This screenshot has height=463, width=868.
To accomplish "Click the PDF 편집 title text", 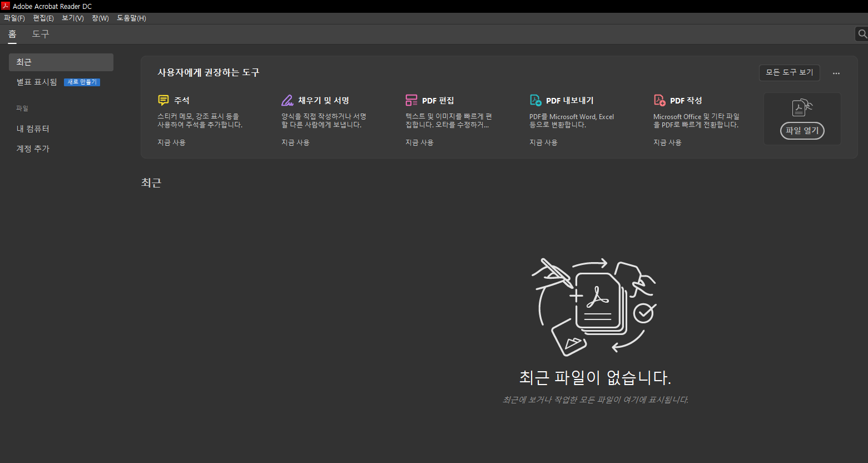I will [438, 101].
